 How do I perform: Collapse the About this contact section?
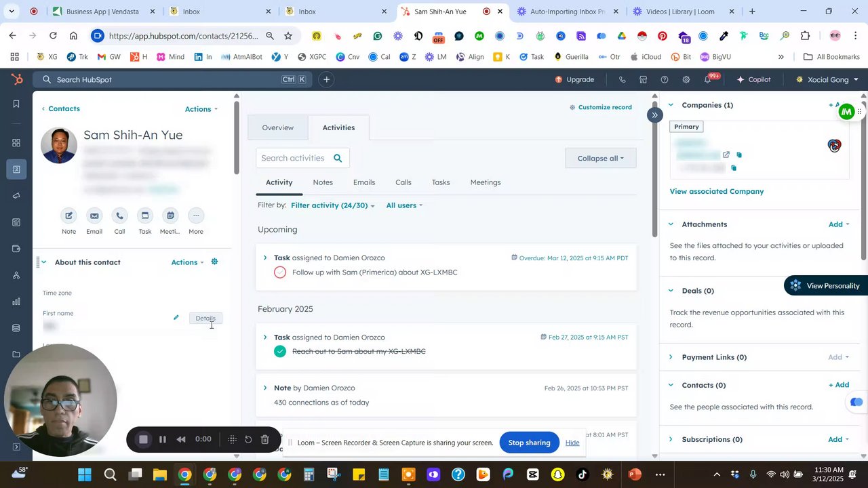(x=44, y=262)
